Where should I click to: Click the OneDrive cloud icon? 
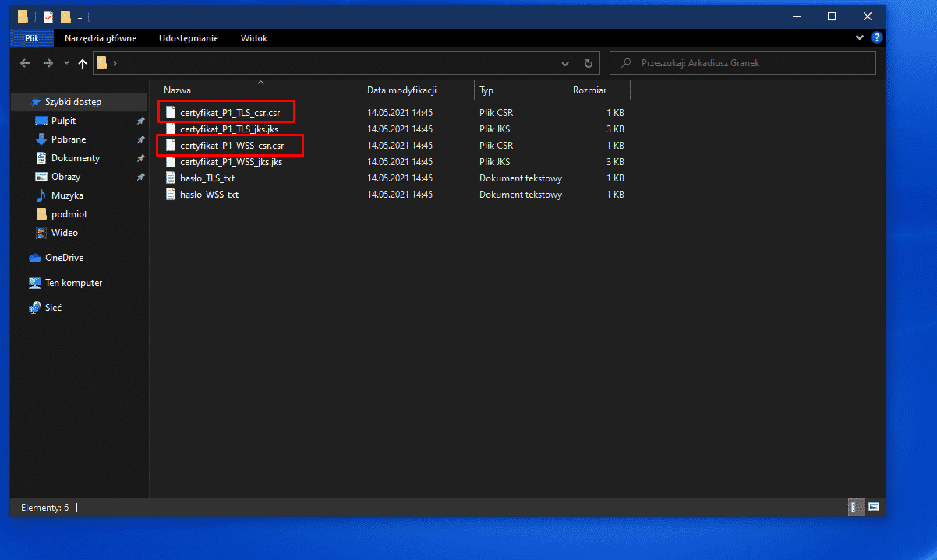35,258
